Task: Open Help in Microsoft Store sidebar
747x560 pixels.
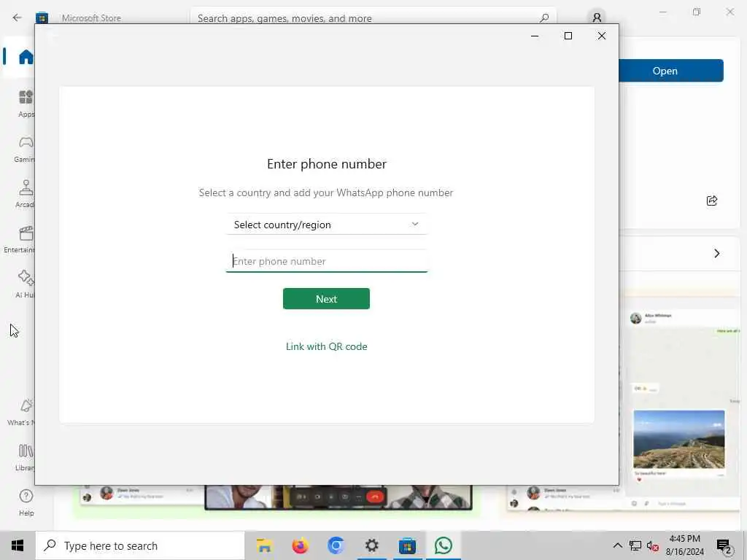Action: (26, 502)
